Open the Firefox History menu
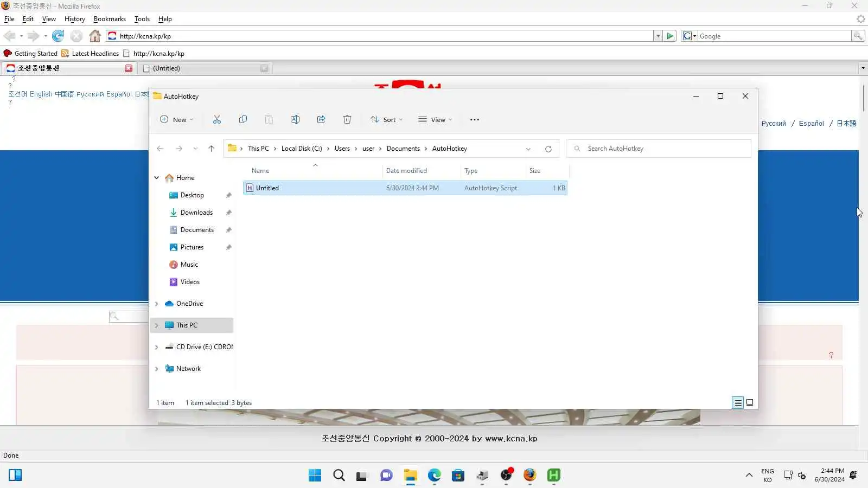Viewport: 868px width, 488px height. (75, 19)
